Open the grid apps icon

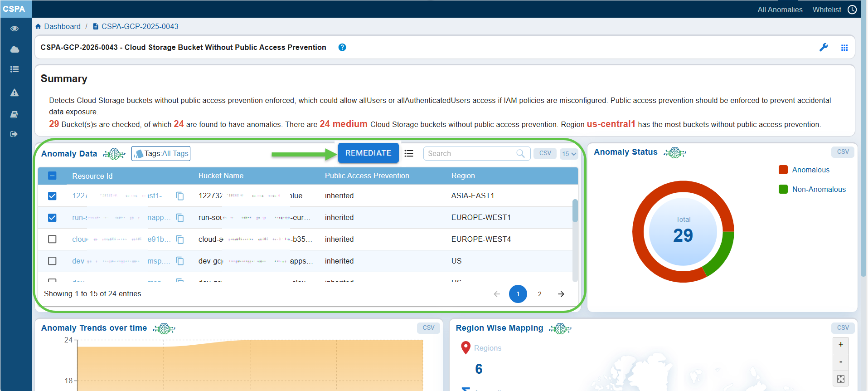(844, 48)
